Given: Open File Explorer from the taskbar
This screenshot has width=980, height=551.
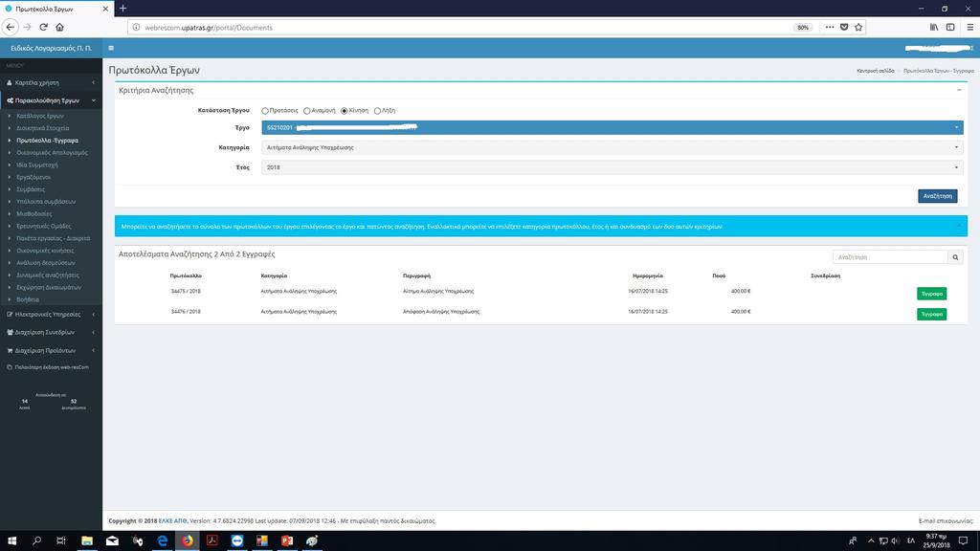Looking at the screenshot, I should coord(87,540).
